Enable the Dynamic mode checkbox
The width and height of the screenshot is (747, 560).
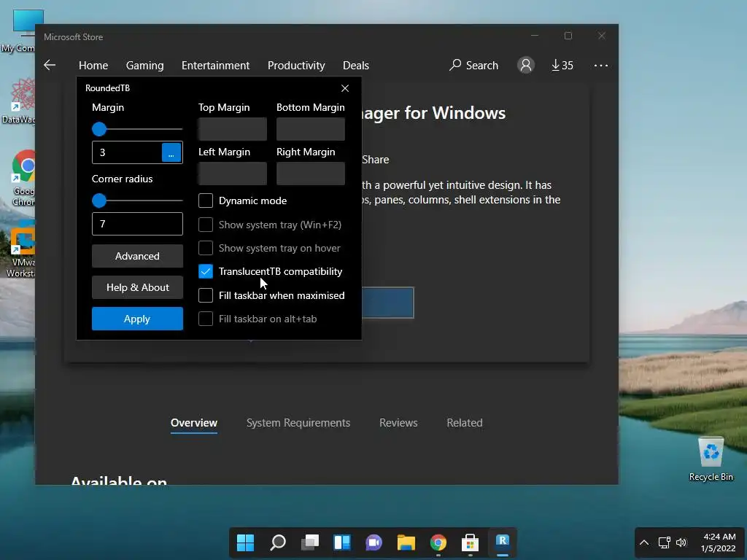(205, 201)
